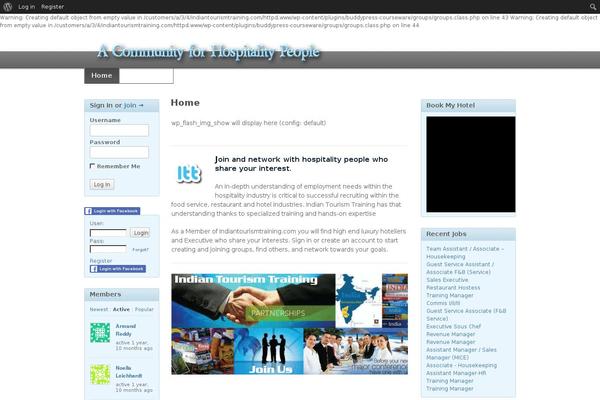Viewport: 600px width, 400px height.
Task: Click the India map in the banner
Action: point(358,300)
